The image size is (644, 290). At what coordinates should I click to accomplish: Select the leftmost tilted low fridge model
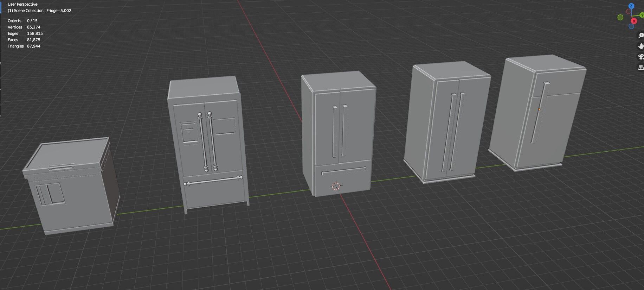72,187
